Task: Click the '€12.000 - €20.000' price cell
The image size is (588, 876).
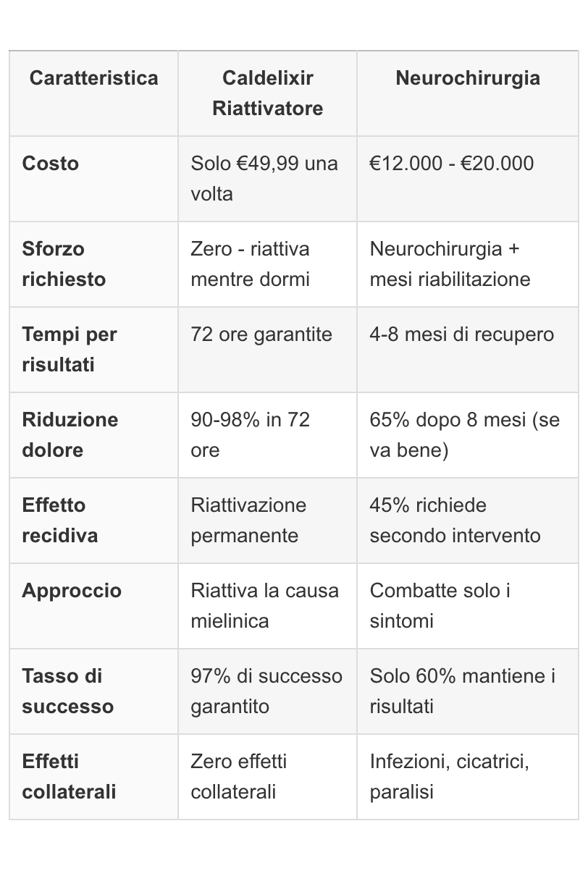Action: tap(451, 164)
